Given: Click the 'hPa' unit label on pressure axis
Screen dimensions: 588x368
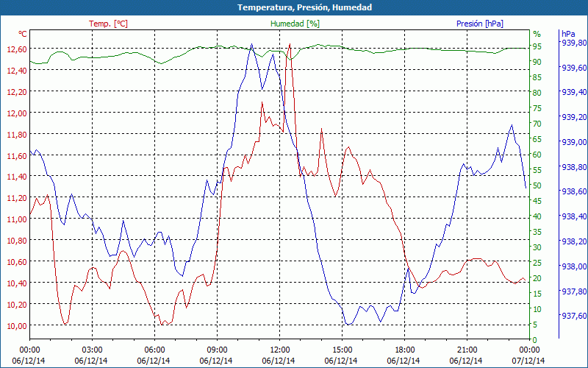Looking at the screenshot, I should pos(568,34).
